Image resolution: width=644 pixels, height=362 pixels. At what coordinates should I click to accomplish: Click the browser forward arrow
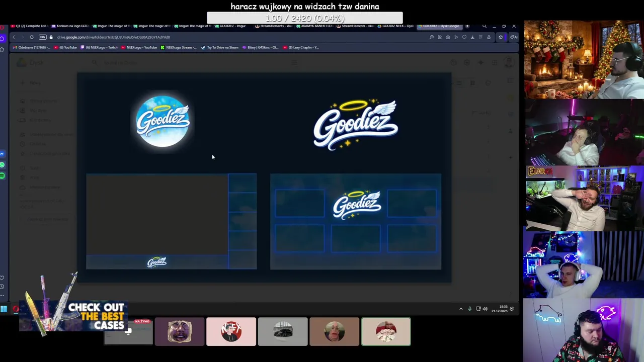tap(22, 37)
